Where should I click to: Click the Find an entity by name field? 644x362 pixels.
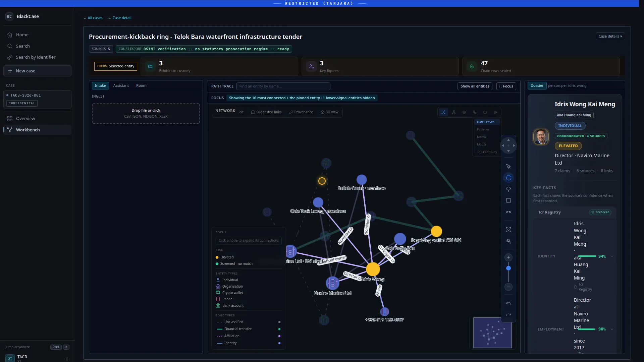[x=283, y=86]
